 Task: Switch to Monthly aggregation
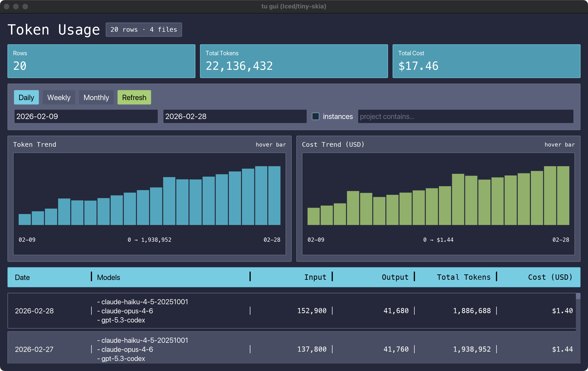[96, 97]
